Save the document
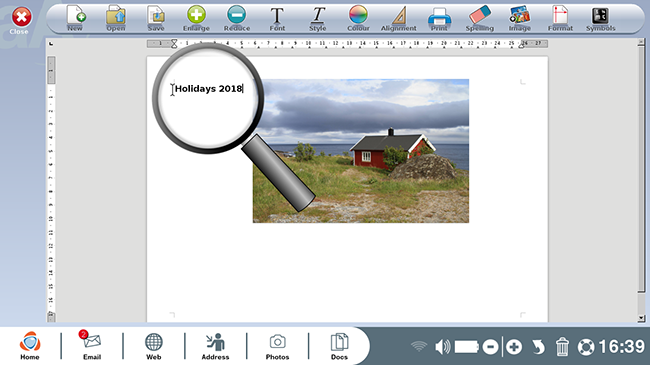Viewport: 650px width, 365px height. point(156,18)
